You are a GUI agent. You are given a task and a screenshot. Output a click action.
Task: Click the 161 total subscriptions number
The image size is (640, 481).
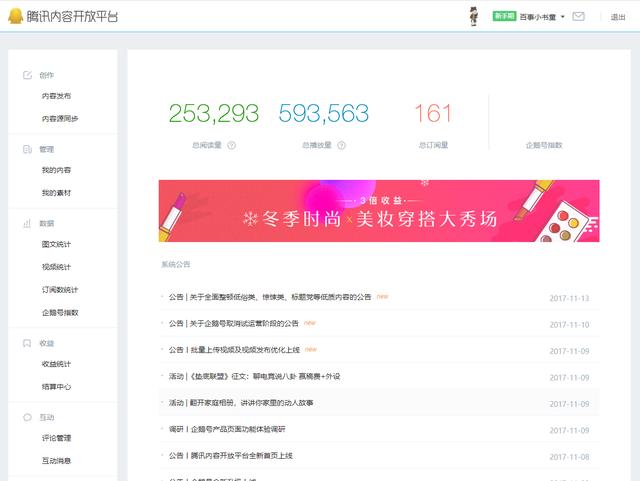pos(433,113)
